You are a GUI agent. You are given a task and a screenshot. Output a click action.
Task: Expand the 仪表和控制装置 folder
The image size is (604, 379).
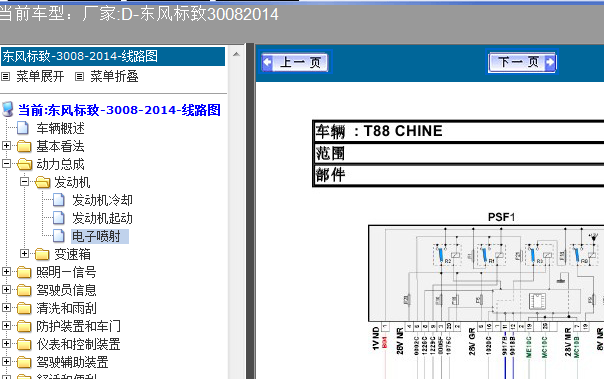(6, 343)
